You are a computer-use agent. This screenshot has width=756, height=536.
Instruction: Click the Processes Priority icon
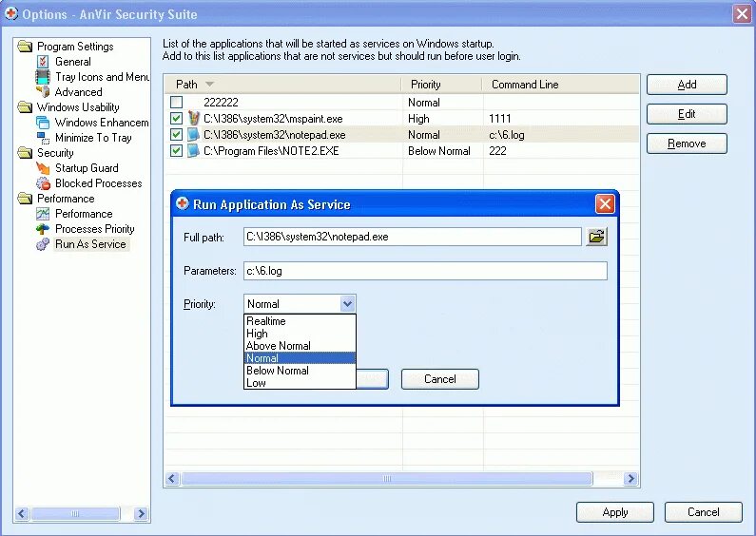(x=43, y=229)
